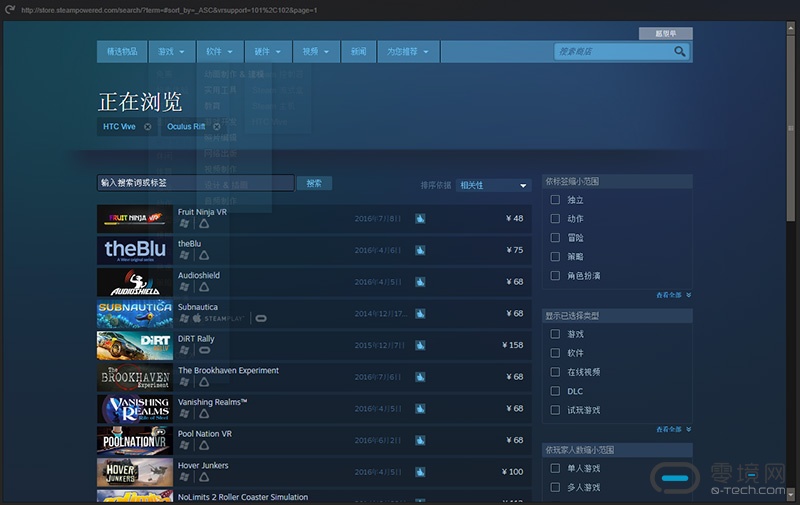Open the 相关性 sort order dropdown
Screen dimensions: 800x505
(x=493, y=185)
